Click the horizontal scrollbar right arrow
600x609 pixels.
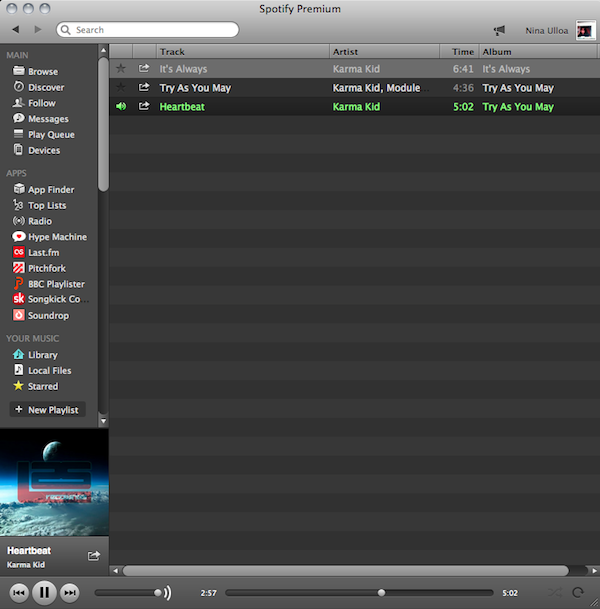594,571
